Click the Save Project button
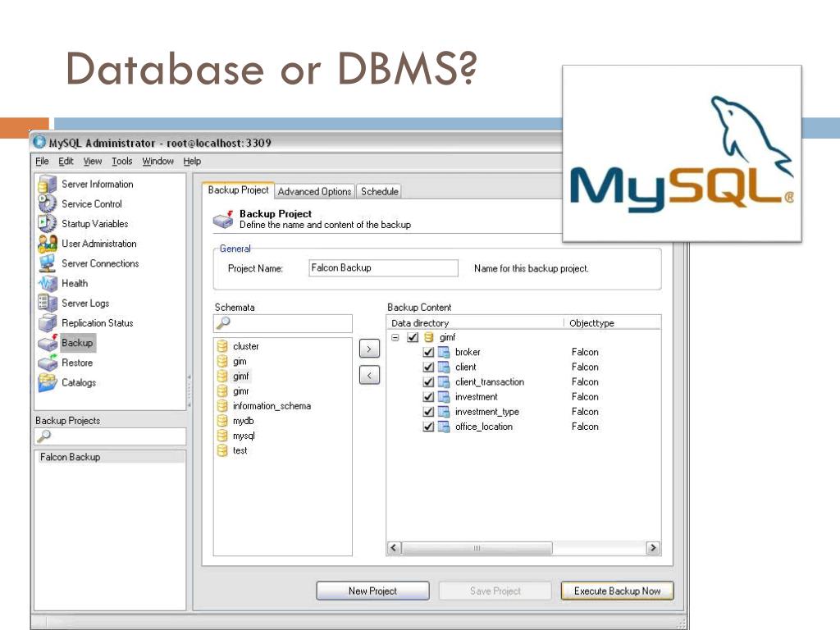 click(x=495, y=591)
